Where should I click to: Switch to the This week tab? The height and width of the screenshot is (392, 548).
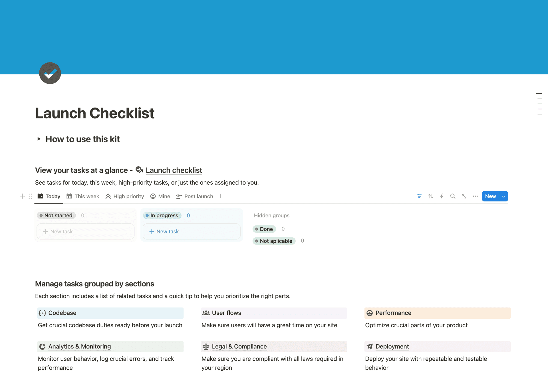tap(83, 196)
